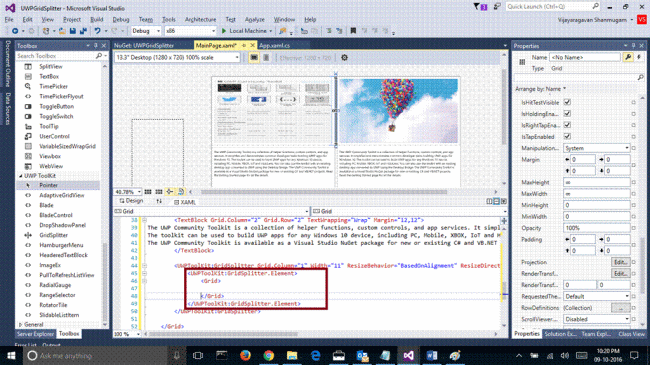Open the File menu

tap(9, 19)
